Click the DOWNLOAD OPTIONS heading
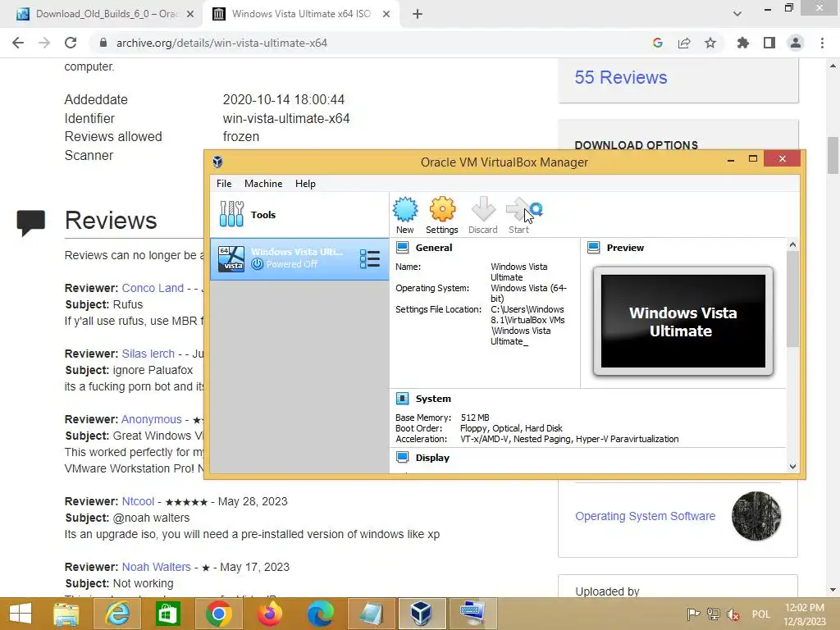The image size is (840, 630). [x=636, y=145]
